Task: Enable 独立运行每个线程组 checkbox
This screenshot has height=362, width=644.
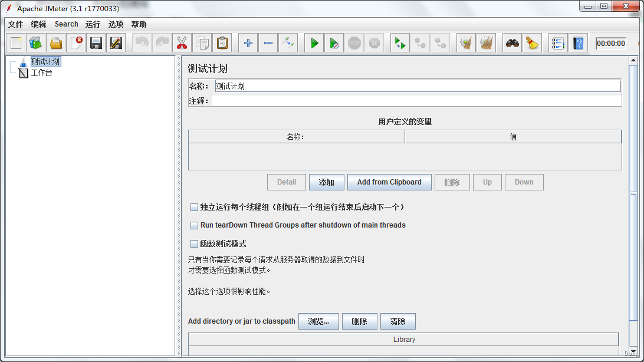Action: (194, 208)
